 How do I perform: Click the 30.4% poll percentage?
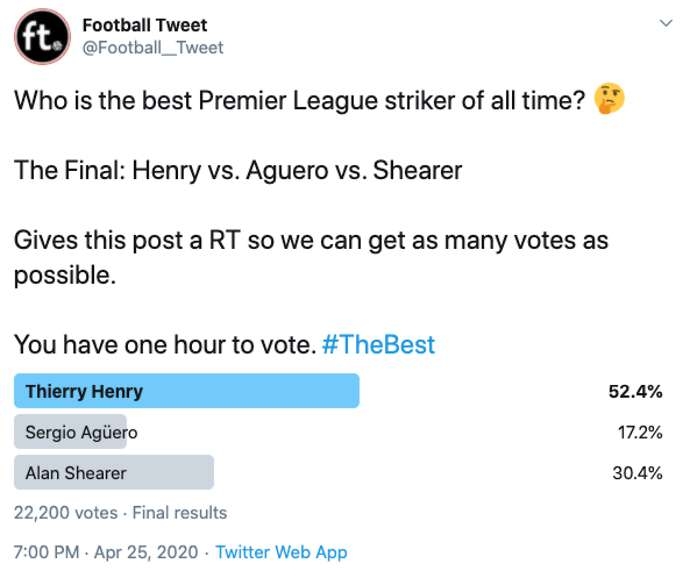(637, 473)
